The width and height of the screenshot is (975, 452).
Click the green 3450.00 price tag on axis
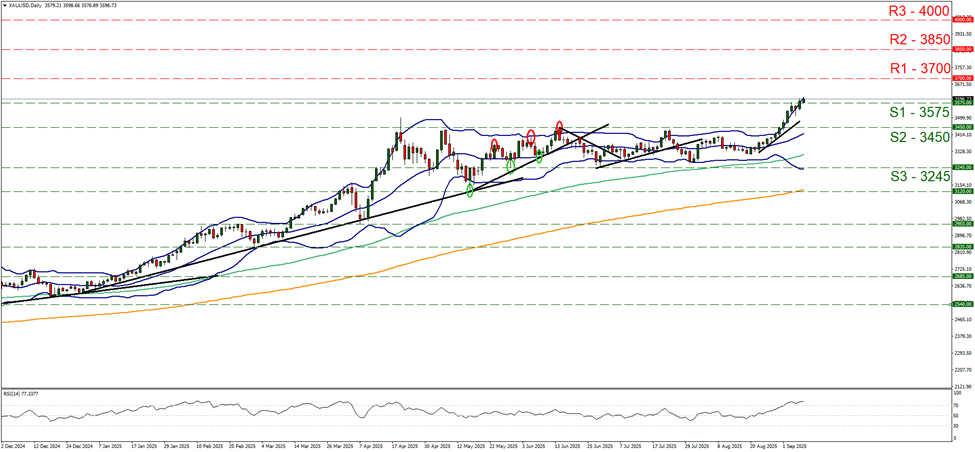[x=962, y=128]
